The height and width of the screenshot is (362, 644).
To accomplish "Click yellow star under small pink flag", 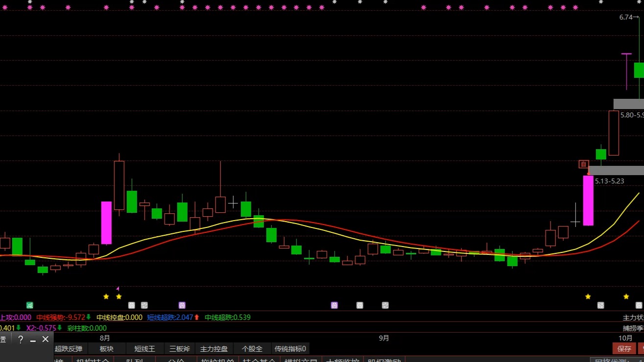I will (119, 296).
